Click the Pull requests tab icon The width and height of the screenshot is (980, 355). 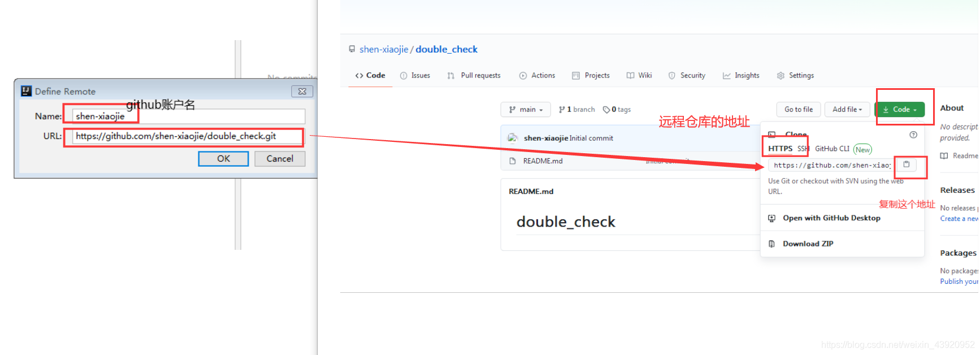coord(450,76)
